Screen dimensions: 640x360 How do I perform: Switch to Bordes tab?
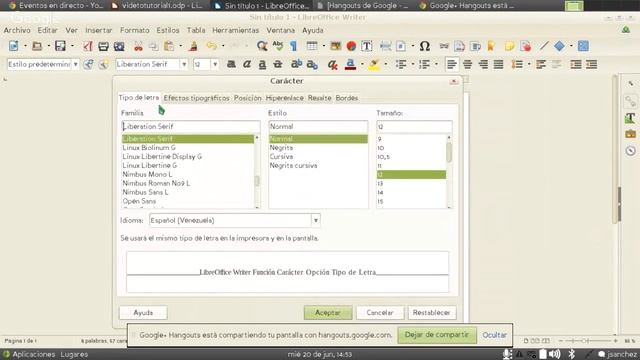[347, 98]
